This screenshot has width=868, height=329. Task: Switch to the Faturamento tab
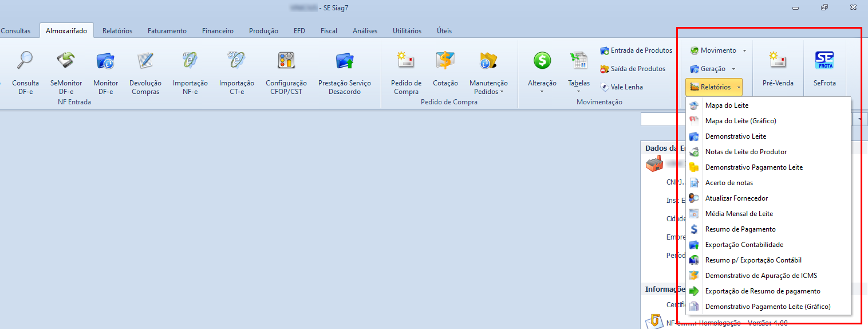pos(167,31)
